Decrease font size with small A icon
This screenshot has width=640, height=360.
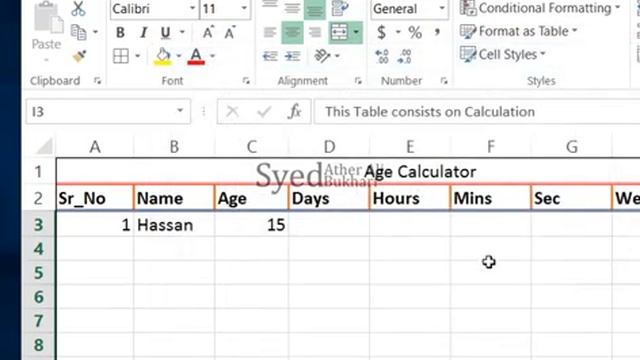(230, 32)
